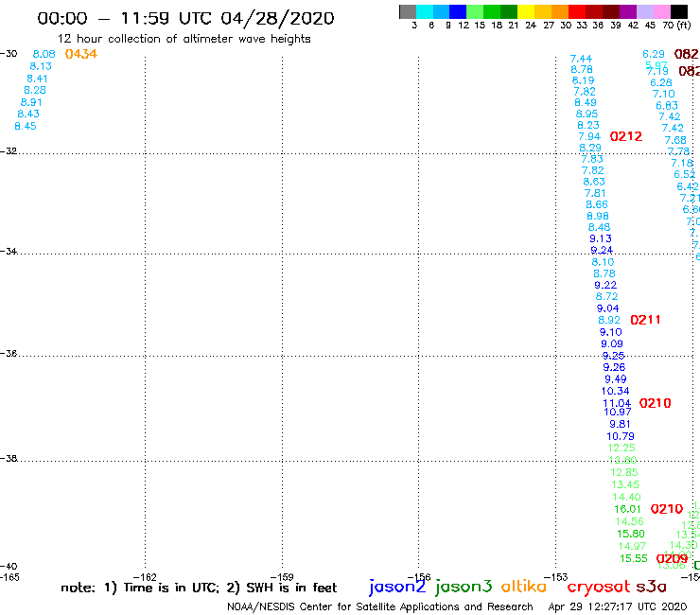The image size is (700, 615).
Task: Click the 8.92 reading beside 0211
Action: point(609,320)
